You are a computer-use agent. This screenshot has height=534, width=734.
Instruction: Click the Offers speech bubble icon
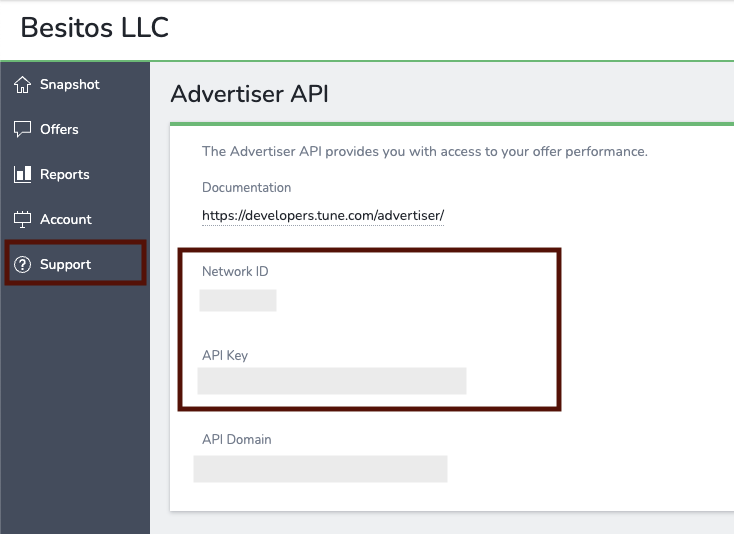(x=22, y=129)
